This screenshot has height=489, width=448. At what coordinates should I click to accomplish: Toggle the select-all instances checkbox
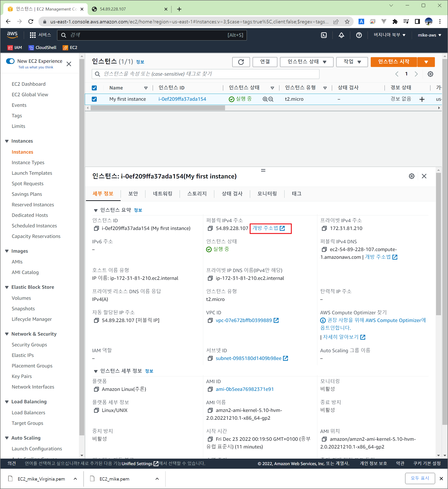(94, 88)
